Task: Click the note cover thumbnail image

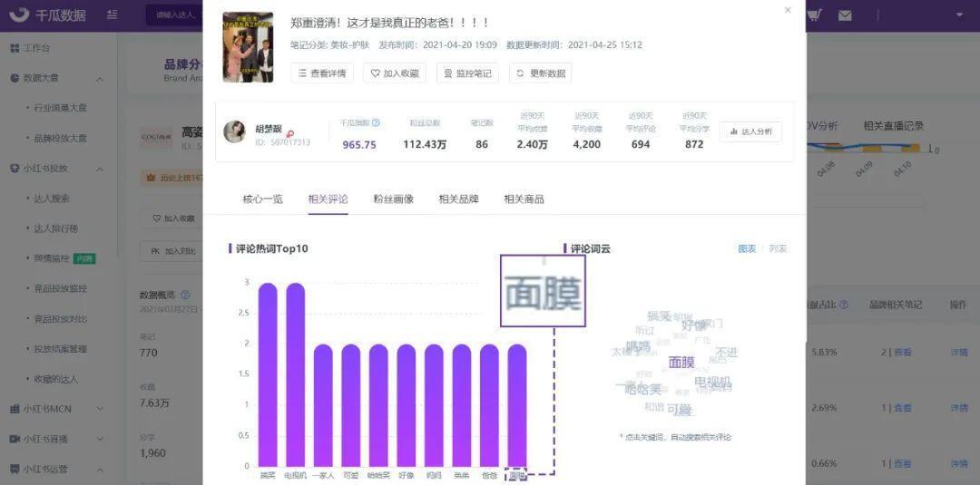Action: 248,47
